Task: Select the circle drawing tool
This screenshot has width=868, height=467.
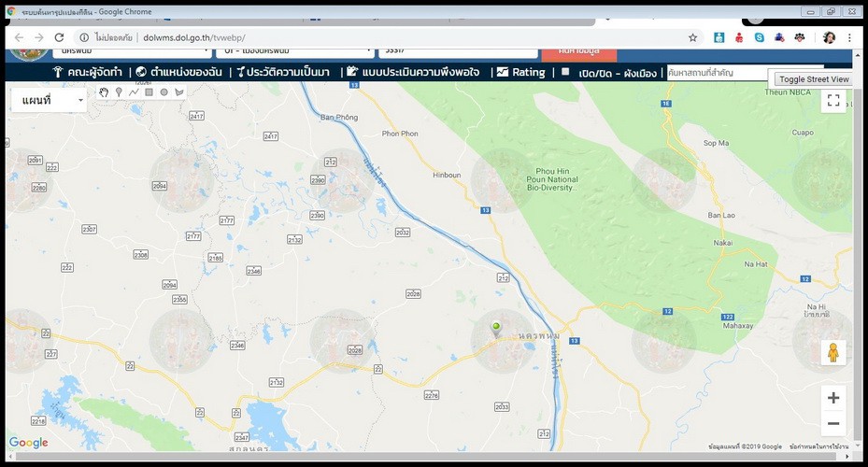Action: tap(164, 92)
